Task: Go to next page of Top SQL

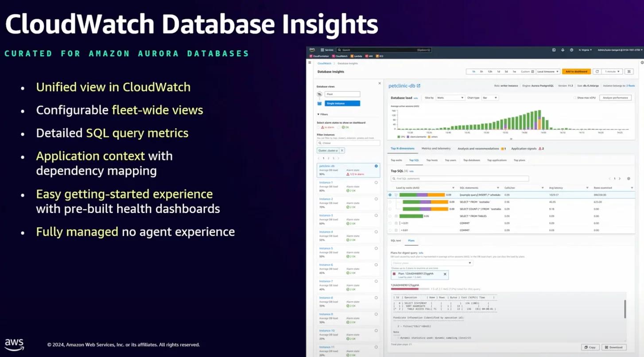Action: [619, 178]
